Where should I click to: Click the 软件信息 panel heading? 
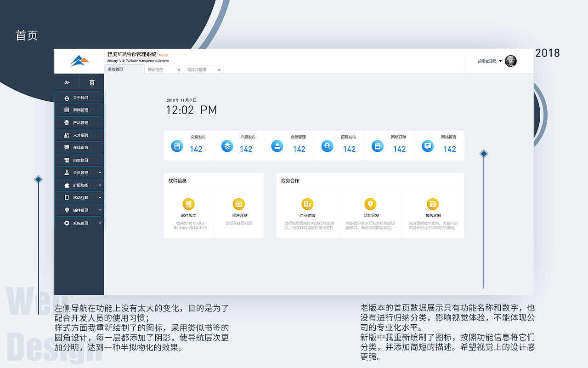coord(178,181)
